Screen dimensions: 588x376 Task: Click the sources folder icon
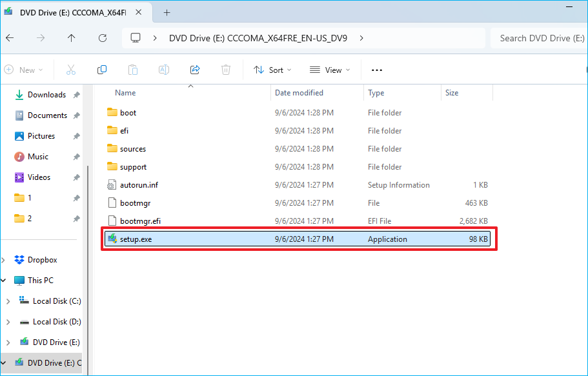112,148
